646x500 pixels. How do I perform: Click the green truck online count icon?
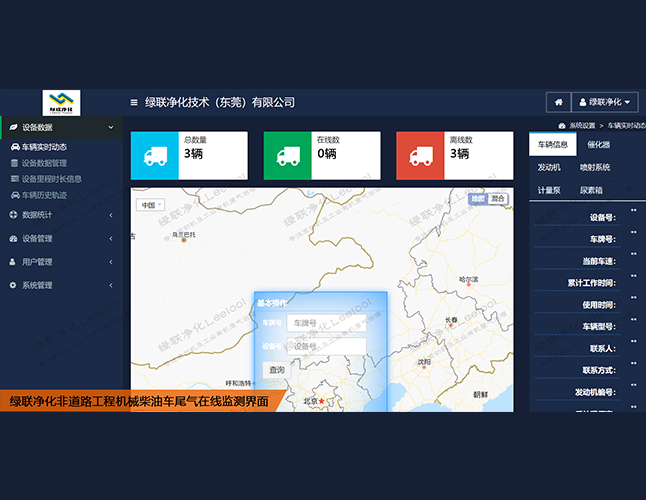(x=287, y=155)
